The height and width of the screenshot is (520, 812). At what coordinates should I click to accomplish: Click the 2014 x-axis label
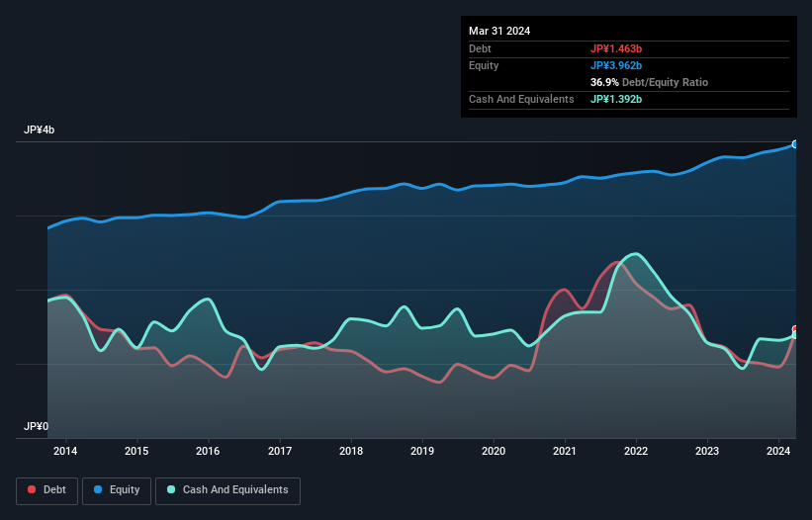coord(65,452)
